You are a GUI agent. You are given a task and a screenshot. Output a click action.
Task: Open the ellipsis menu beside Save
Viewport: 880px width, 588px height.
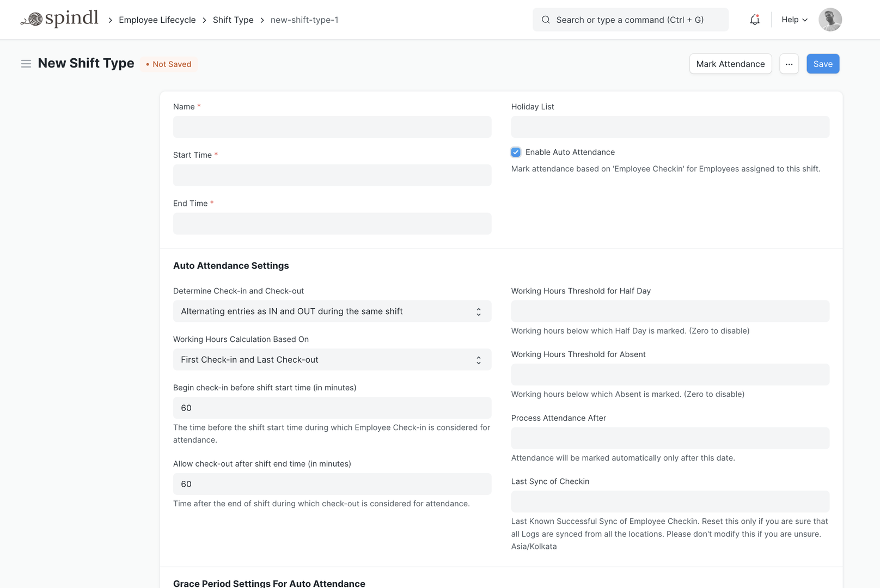point(789,64)
